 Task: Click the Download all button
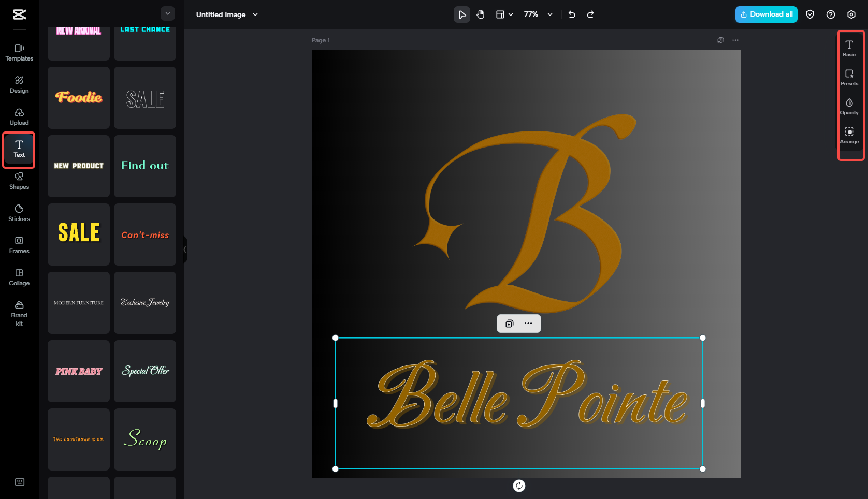click(766, 14)
